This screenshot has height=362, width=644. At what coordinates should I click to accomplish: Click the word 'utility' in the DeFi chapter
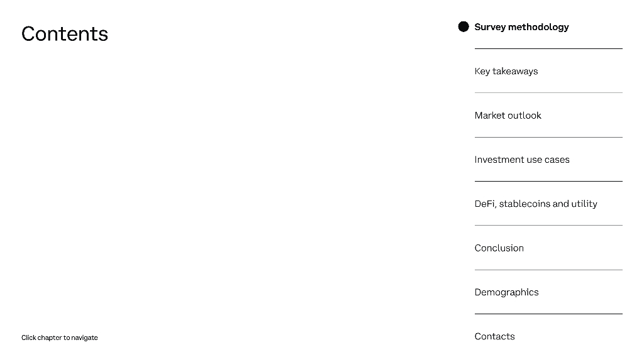[584, 204]
